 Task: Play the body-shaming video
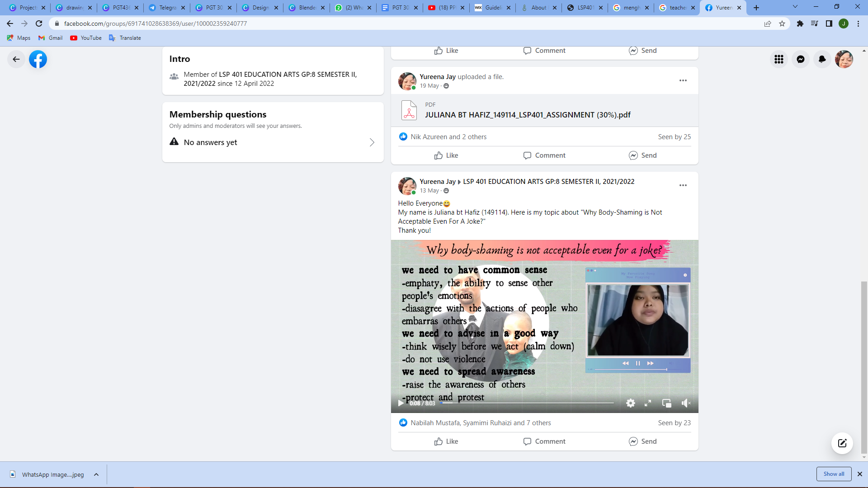(401, 403)
